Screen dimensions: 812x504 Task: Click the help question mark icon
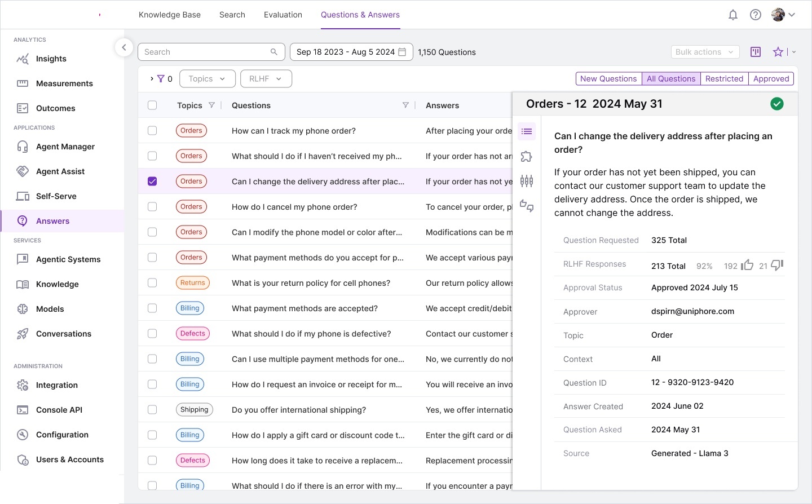click(756, 15)
